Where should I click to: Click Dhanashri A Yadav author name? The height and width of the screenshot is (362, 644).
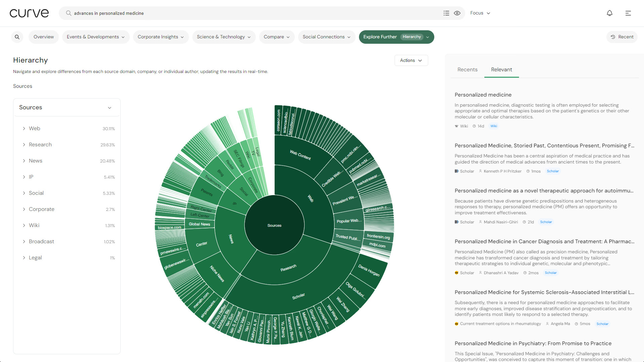click(x=501, y=273)
